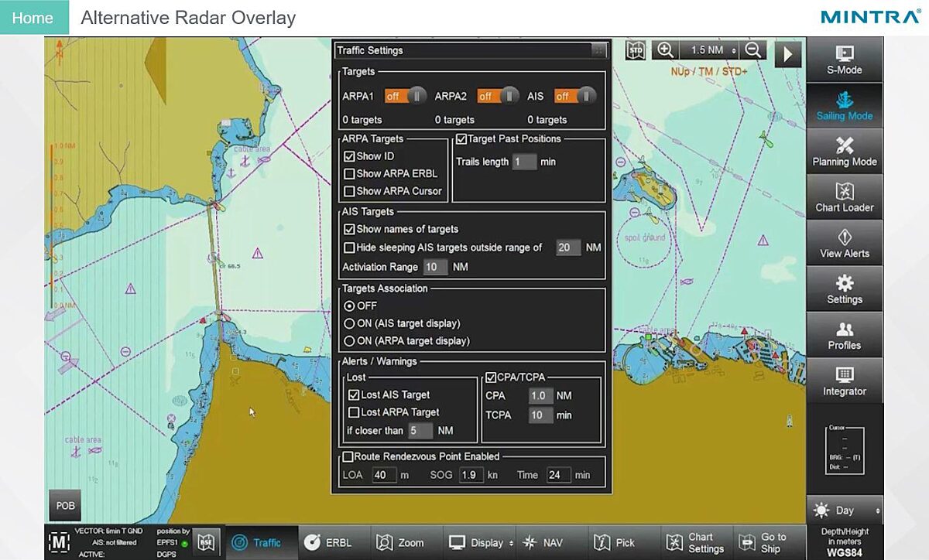Viewport: 929px width, 560px height.
Task: Open Settings in the right sidebar
Action: coord(844,289)
